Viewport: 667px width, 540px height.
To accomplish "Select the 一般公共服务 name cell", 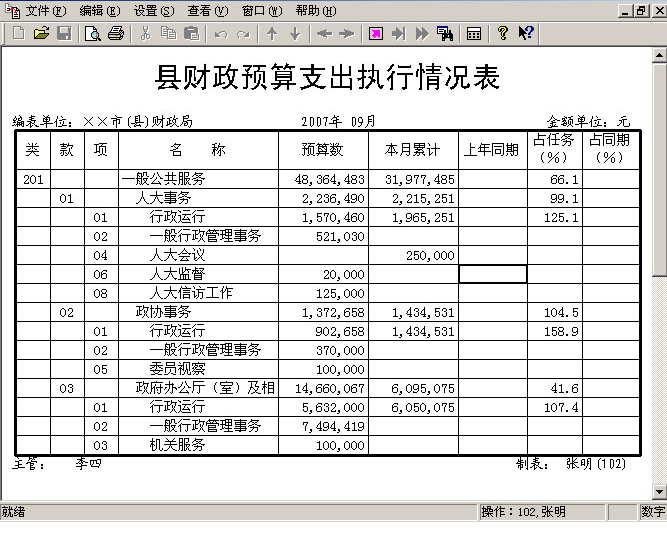I will click(198, 179).
